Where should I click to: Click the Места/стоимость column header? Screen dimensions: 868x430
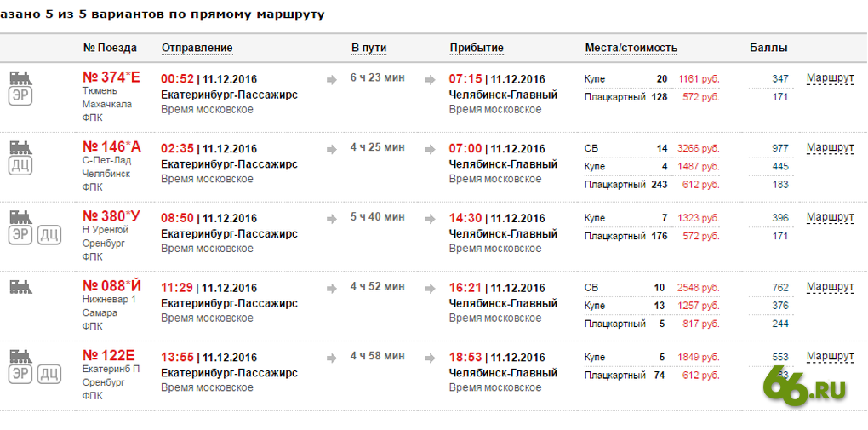(631, 49)
